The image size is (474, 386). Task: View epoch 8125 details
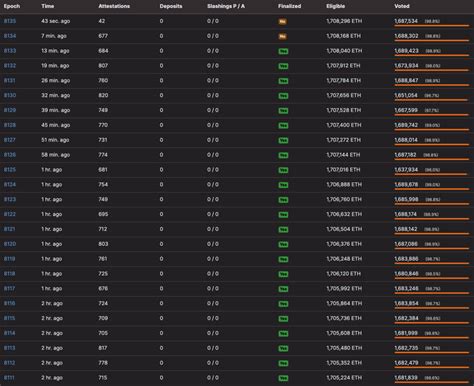coord(10,170)
